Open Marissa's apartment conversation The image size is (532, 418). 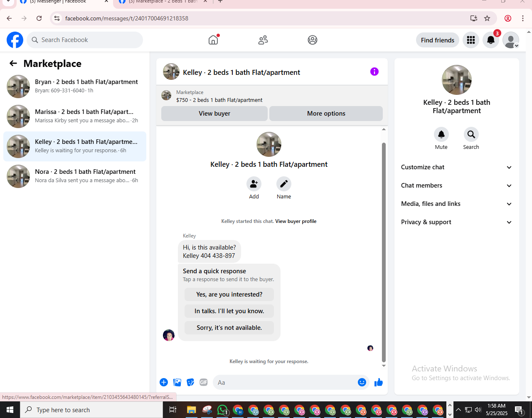point(75,116)
